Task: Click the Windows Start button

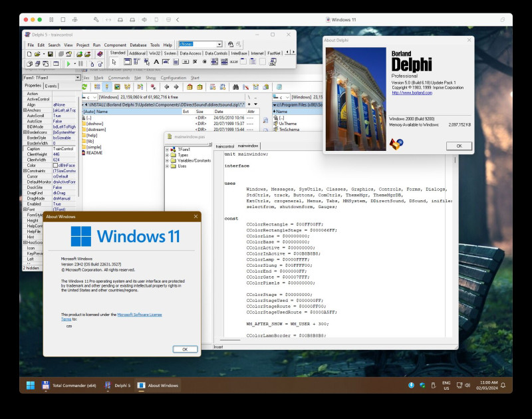Action: pos(30,385)
